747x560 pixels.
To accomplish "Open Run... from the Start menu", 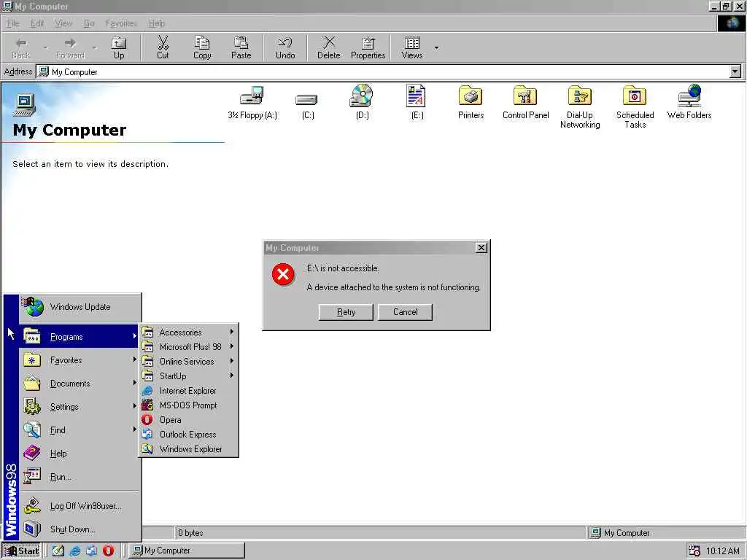I will click(x=79, y=477).
